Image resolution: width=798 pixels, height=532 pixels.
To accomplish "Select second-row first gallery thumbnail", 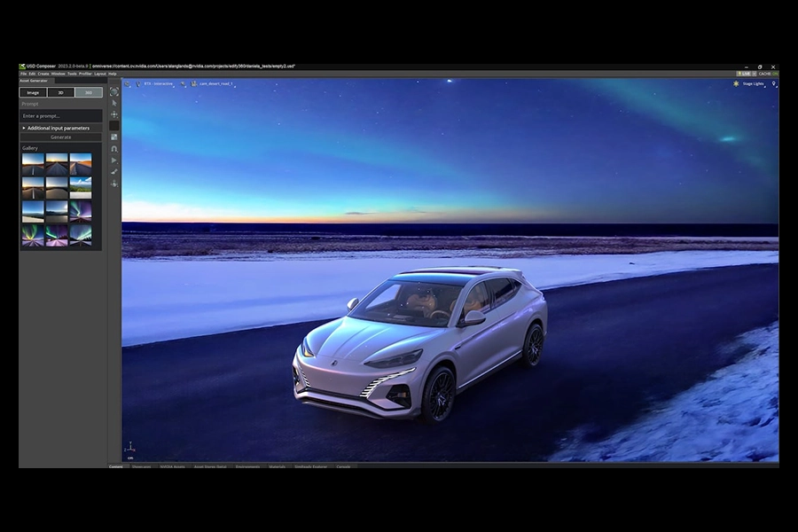I will coord(33,188).
